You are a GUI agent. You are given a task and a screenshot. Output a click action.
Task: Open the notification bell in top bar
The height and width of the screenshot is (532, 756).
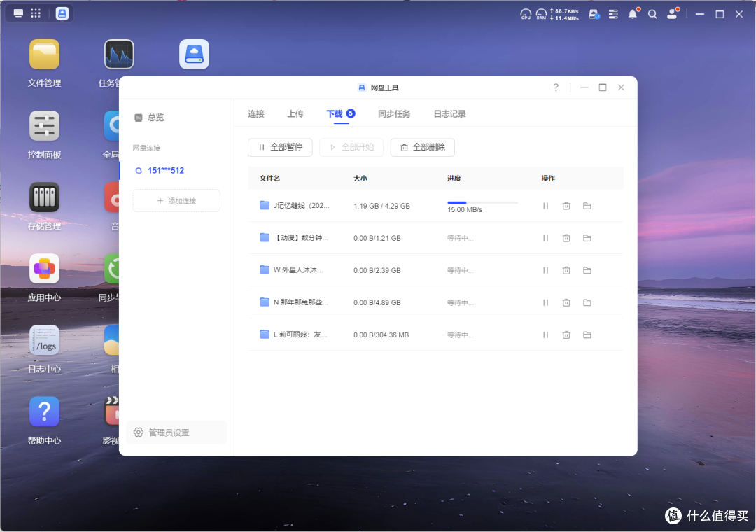(633, 14)
